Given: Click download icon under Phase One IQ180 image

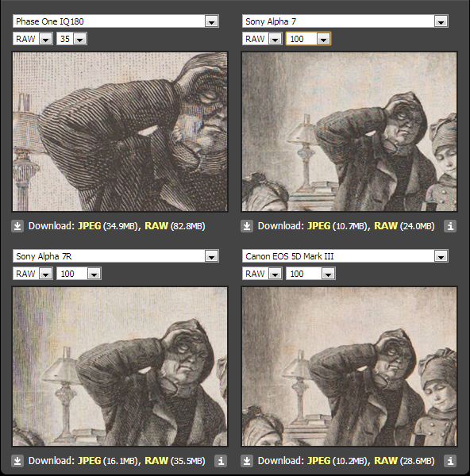Looking at the screenshot, I should click(x=17, y=226).
